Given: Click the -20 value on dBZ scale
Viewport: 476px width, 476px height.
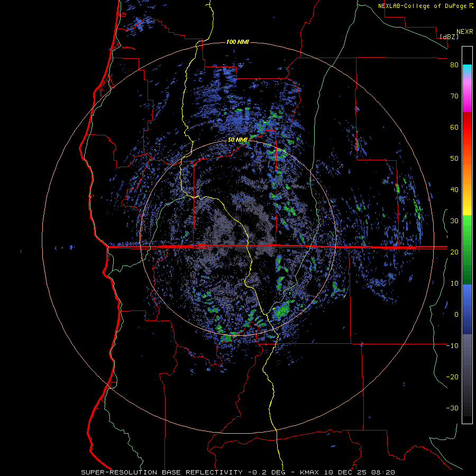Looking at the screenshot, I should point(452,377).
